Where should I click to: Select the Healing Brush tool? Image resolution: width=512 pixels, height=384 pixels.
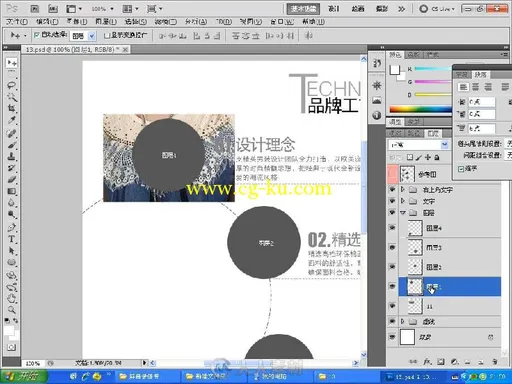tap(12, 134)
